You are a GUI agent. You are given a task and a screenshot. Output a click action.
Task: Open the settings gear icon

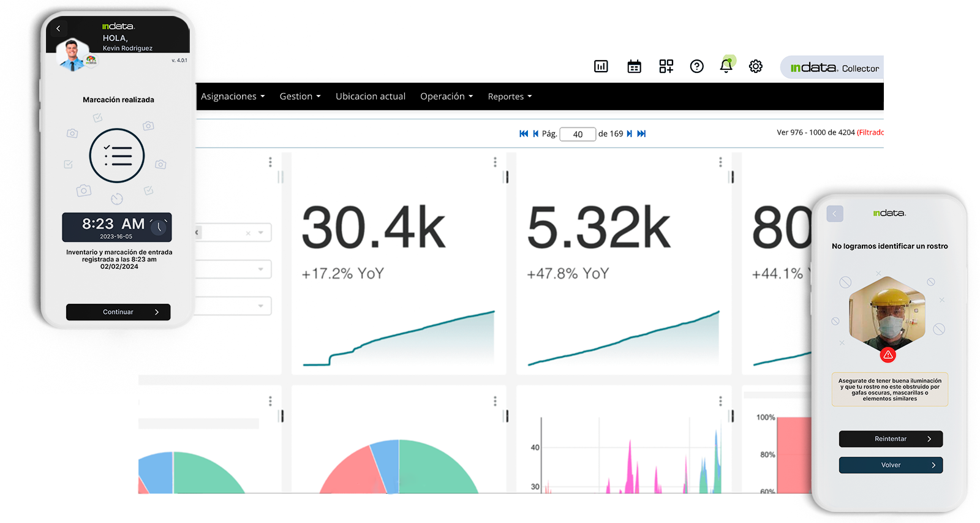(756, 66)
